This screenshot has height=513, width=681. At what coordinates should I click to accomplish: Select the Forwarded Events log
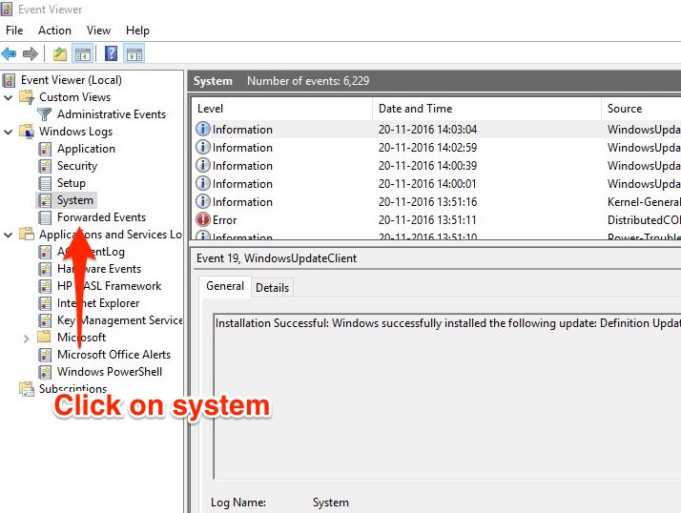coord(101,217)
